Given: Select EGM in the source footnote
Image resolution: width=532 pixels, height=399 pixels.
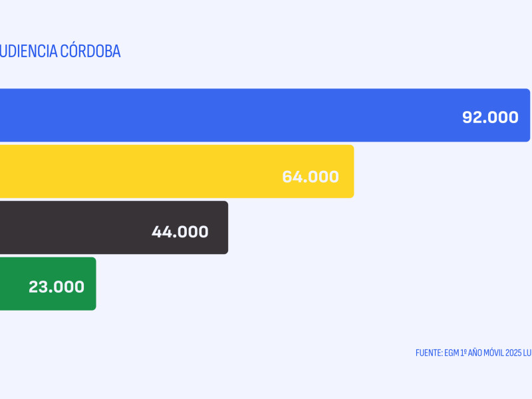Looking at the screenshot, I should (x=452, y=353).
